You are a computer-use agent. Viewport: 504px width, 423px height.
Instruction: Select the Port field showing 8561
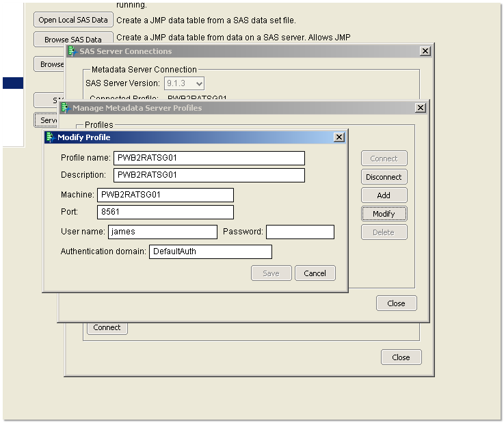tap(165, 212)
